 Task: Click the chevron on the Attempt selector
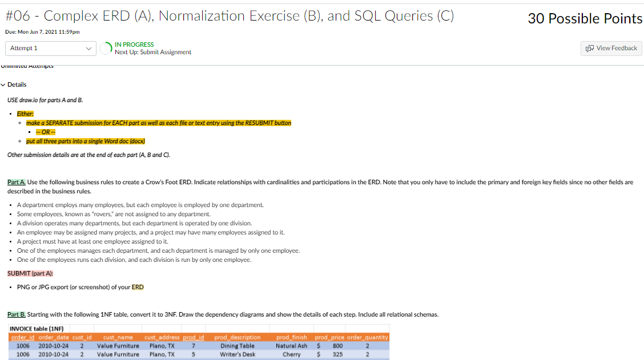coord(89,47)
